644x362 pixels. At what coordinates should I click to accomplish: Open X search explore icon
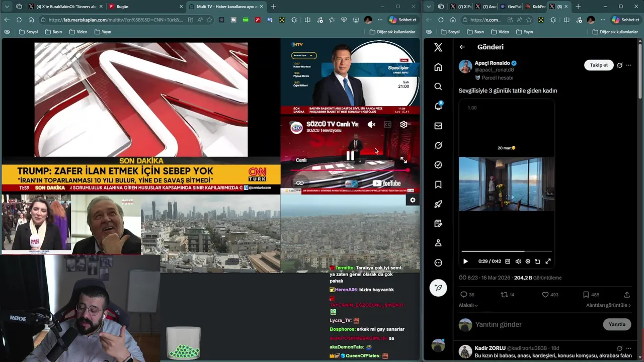pos(438,86)
